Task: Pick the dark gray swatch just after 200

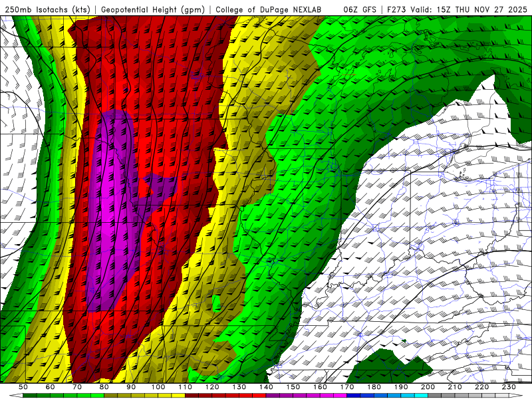Action: [435, 396]
